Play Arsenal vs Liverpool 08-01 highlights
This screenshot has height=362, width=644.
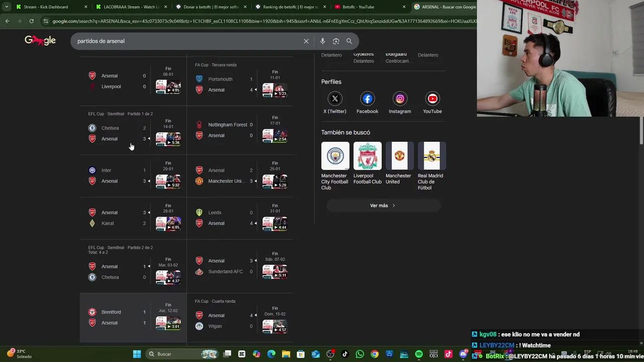[x=168, y=87]
